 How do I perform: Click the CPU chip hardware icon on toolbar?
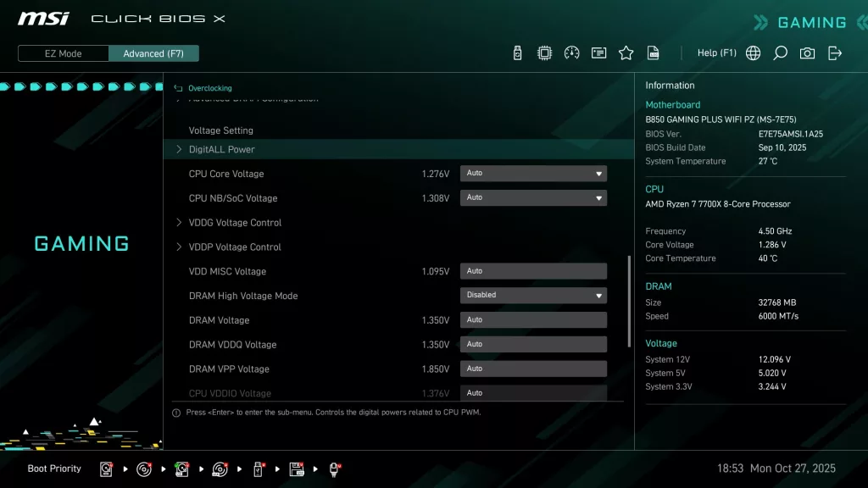point(546,53)
